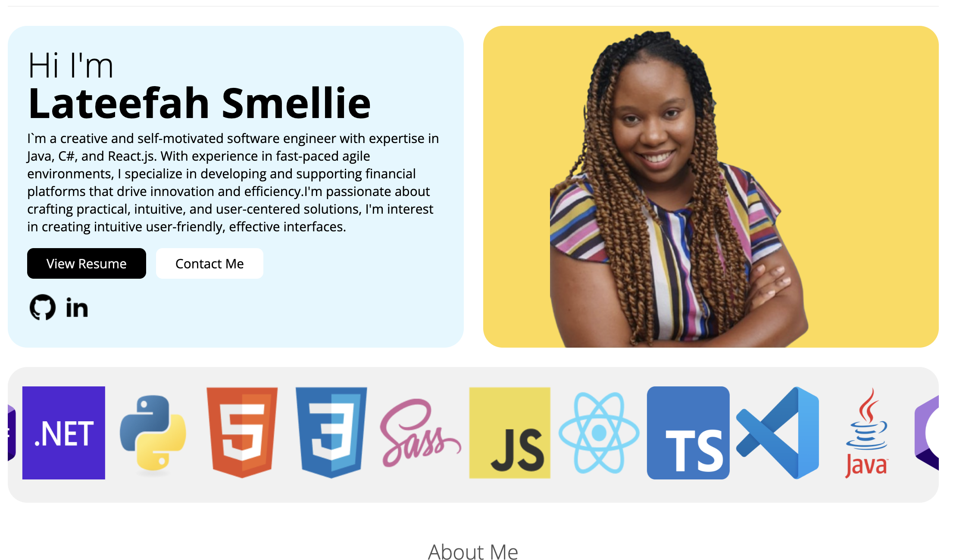This screenshot has width=969, height=560.
Task: Click the introduction paragraph about software engineering
Action: point(233,183)
